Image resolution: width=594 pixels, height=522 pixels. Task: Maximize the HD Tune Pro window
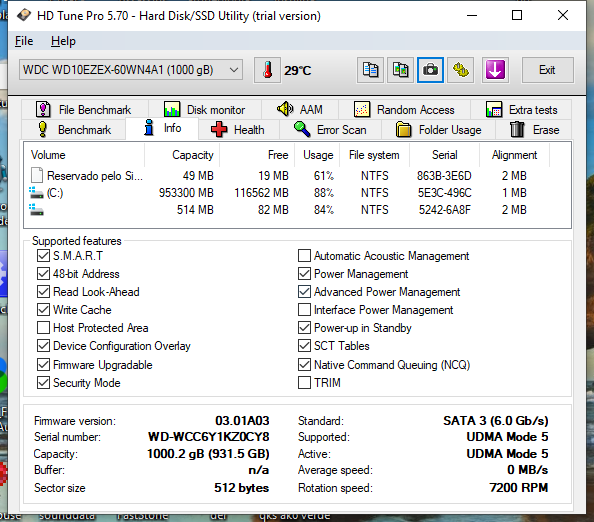pyautogui.click(x=517, y=16)
